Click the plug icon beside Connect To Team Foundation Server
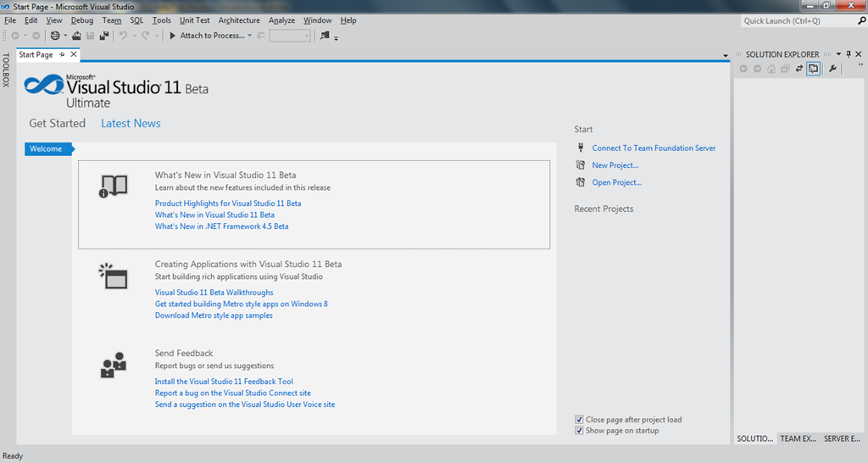 (x=581, y=148)
